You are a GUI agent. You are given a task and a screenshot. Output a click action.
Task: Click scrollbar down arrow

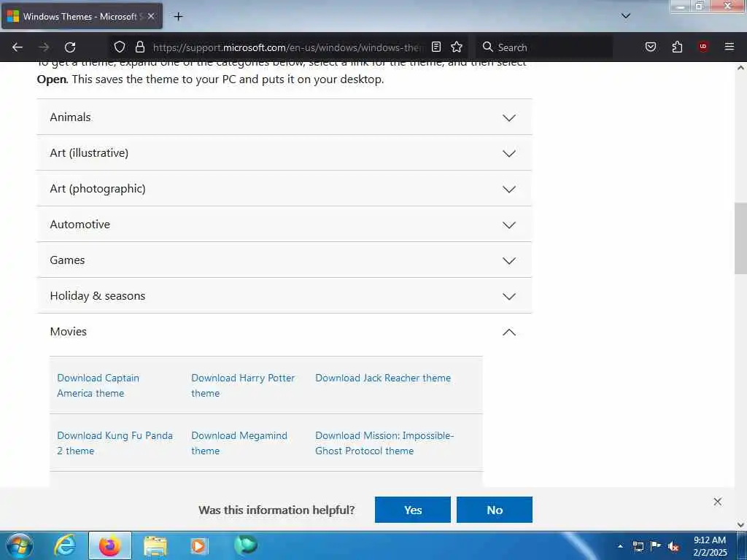tap(740, 525)
